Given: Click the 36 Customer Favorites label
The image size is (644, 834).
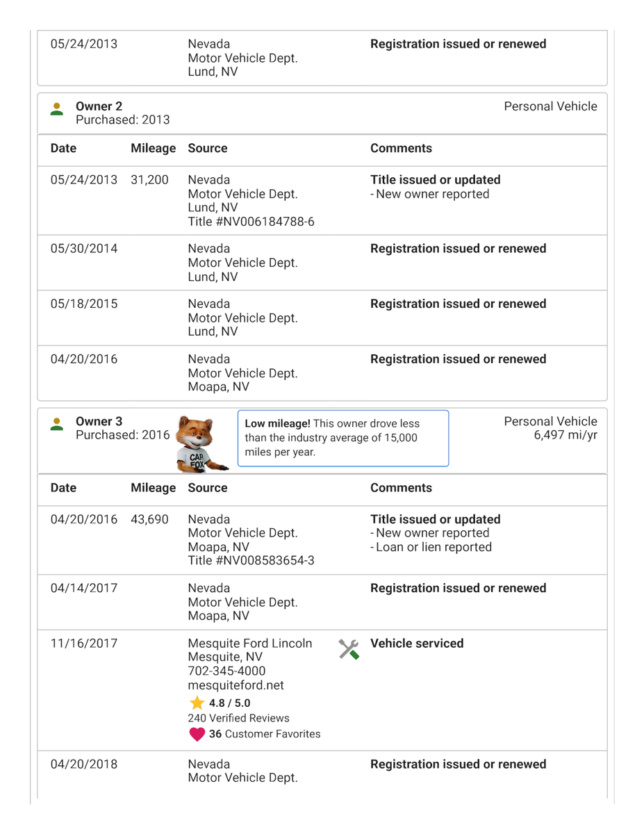Looking at the screenshot, I should pos(265,734).
